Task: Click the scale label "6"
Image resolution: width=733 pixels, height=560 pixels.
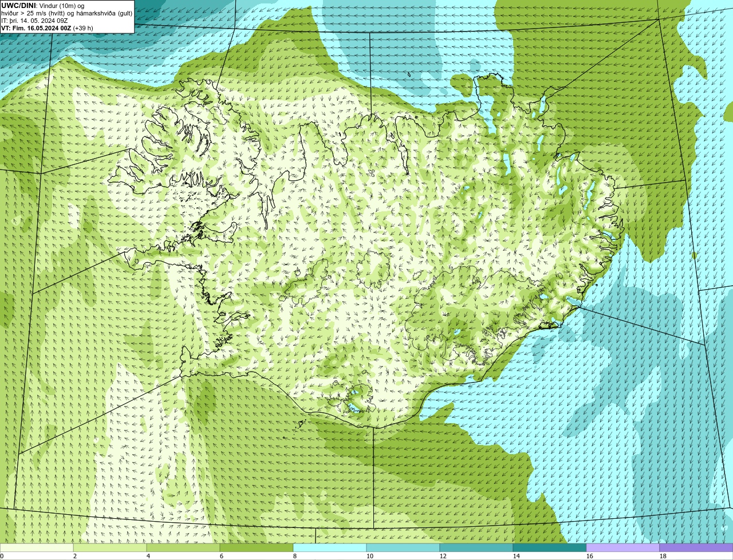Action: [x=222, y=556]
